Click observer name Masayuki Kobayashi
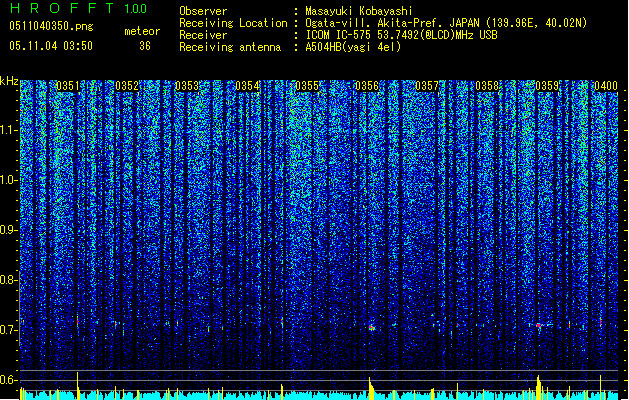The width and height of the screenshot is (629, 400). pos(359,11)
